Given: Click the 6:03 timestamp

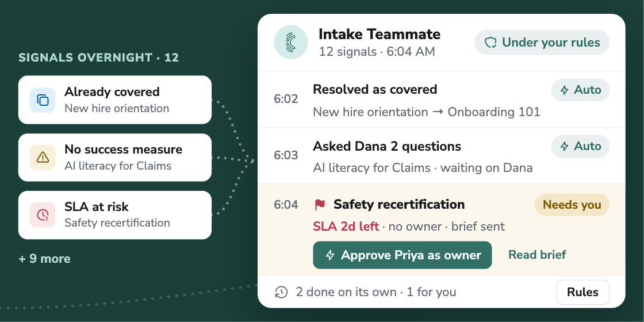Looking at the screenshot, I should pyautogui.click(x=286, y=156).
